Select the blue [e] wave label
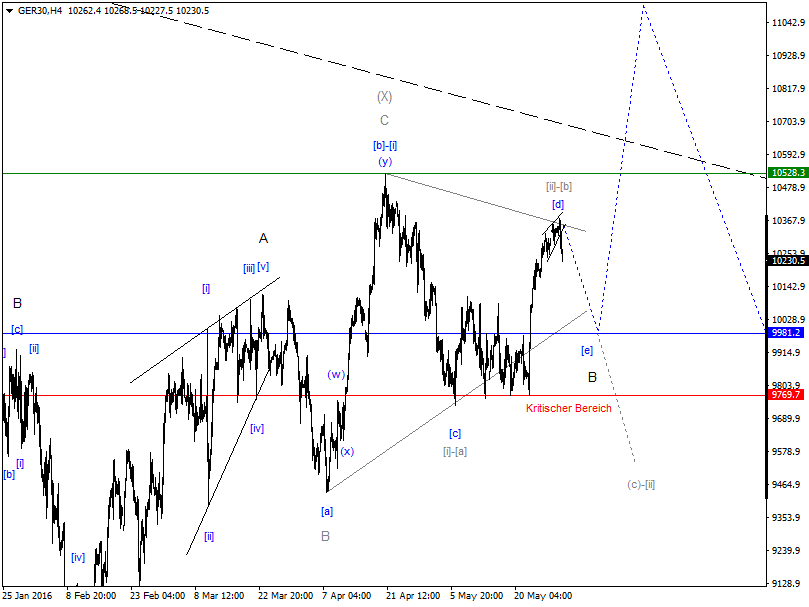 [x=588, y=349]
